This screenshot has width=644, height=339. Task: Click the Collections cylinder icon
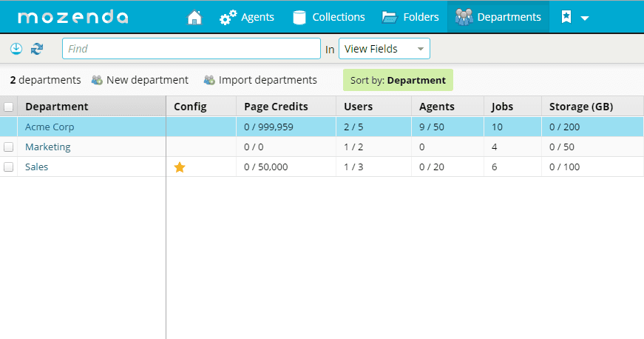[x=299, y=17]
